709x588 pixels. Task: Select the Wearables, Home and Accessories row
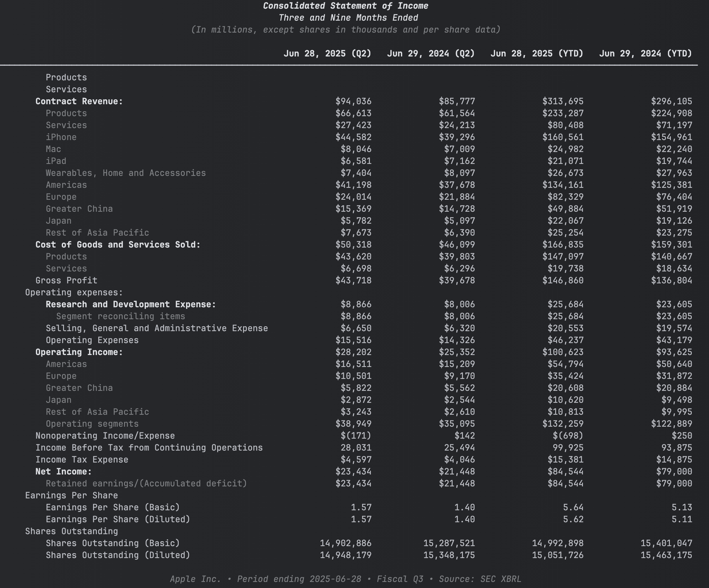125,173
